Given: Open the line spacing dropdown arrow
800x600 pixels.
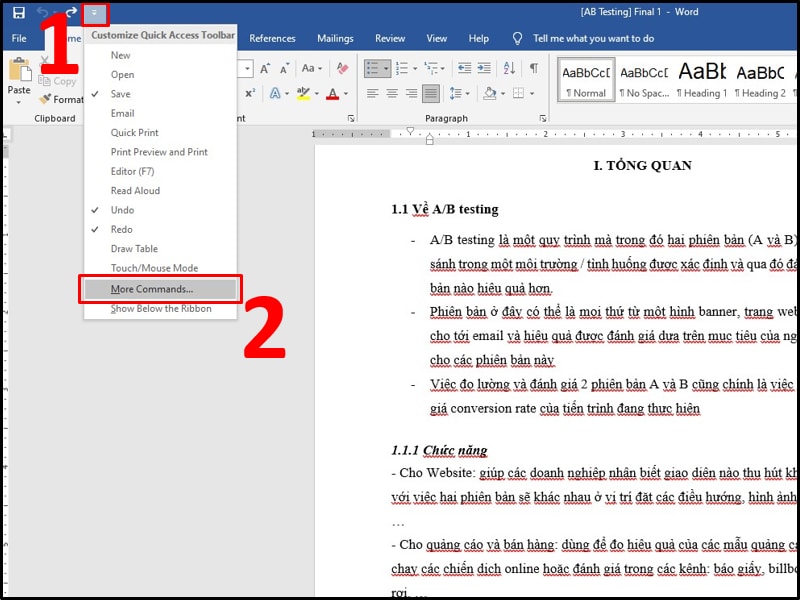Looking at the screenshot, I should (x=467, y=94).
